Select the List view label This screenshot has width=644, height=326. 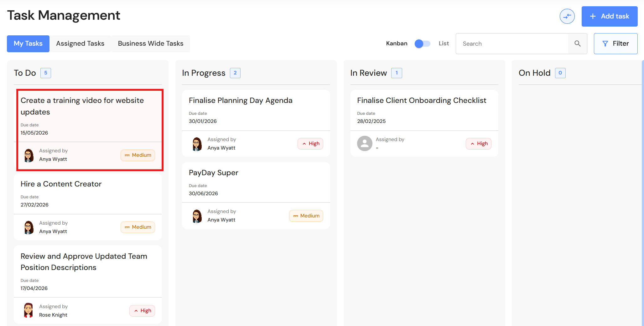pos(444,43)
